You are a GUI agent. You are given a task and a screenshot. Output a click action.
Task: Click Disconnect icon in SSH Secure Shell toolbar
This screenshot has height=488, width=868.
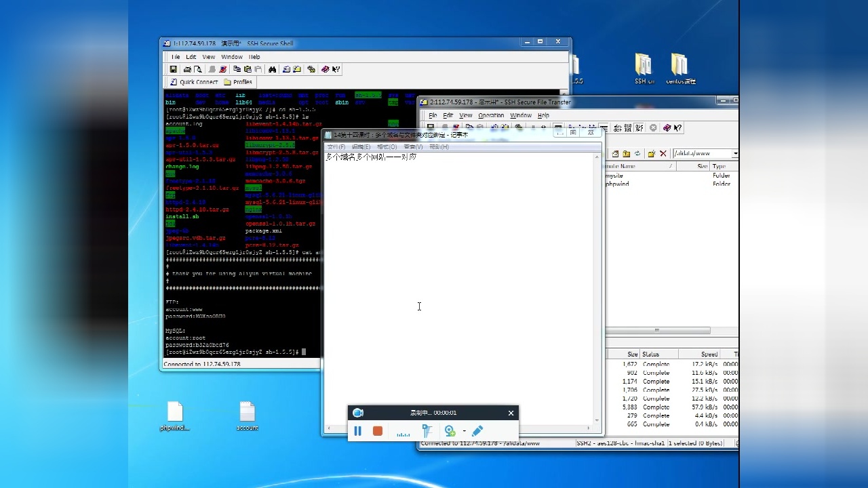pos(223,69)
